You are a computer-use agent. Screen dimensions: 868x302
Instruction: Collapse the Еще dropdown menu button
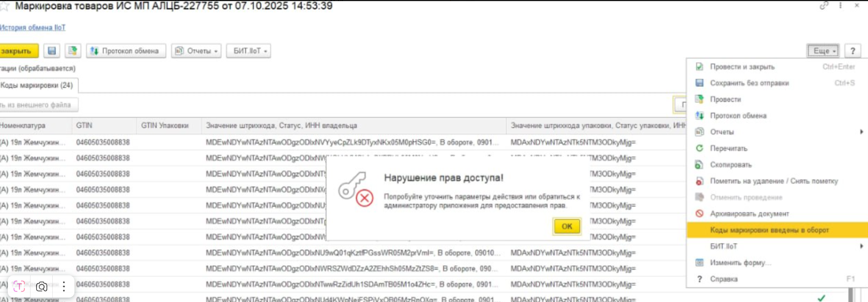(824, 51)
